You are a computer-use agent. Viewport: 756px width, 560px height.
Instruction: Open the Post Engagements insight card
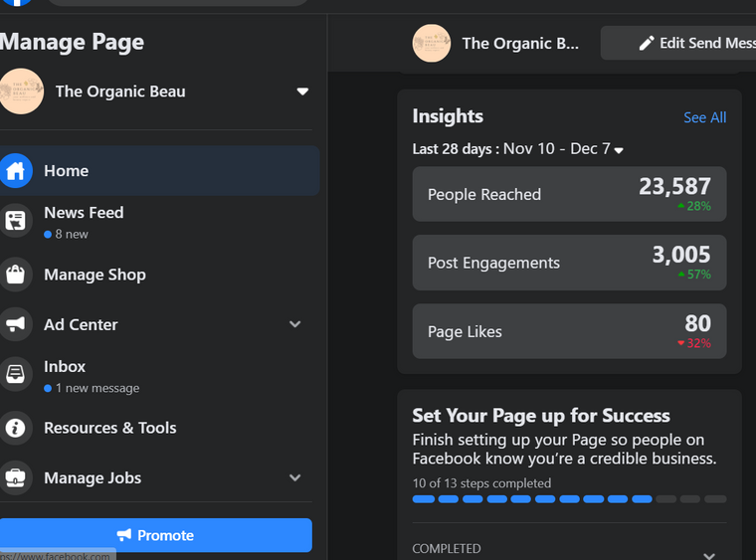point(569,263)
